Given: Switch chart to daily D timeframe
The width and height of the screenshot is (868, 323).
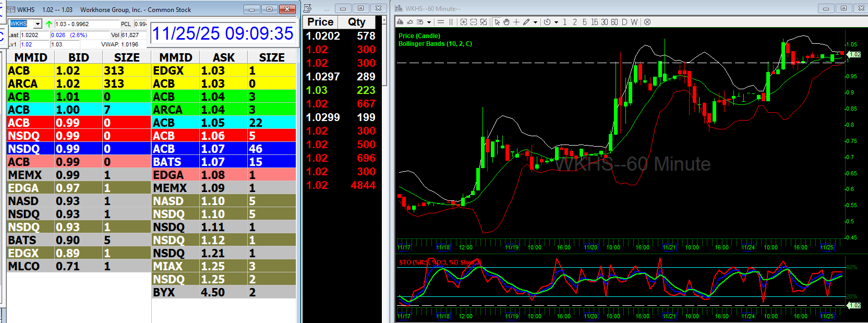Looking at the screenshot, I should (624, 22).
